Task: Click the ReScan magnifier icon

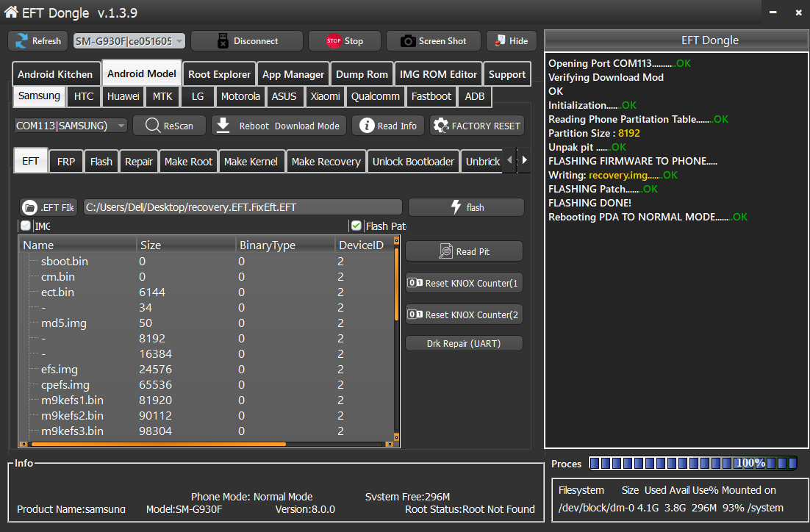Action: 152,126
